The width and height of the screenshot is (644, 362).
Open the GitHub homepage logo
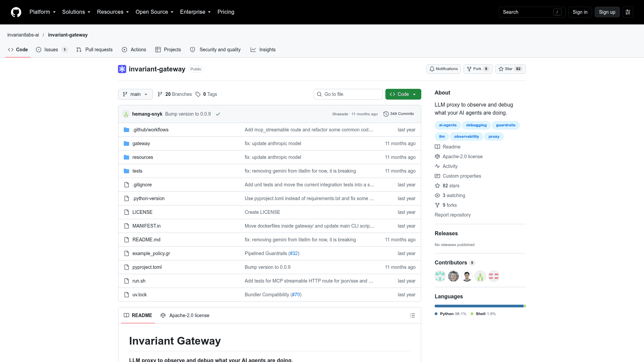[16, 12]
